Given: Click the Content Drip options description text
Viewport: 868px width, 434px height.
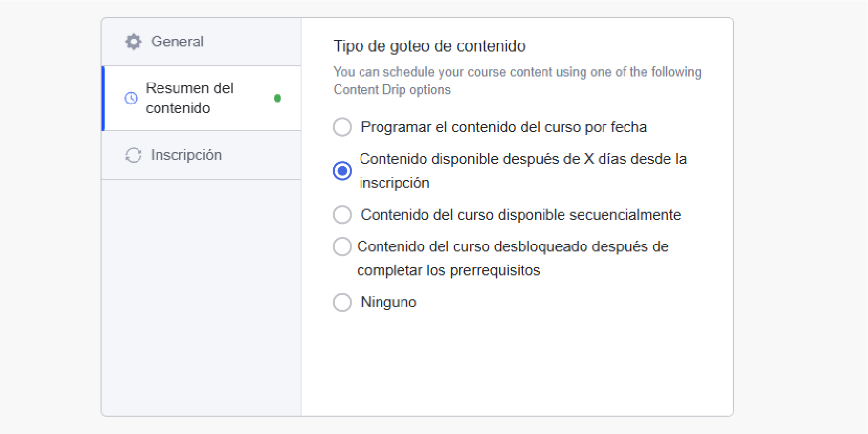Looking at the screenshot, I should [517, 81].
